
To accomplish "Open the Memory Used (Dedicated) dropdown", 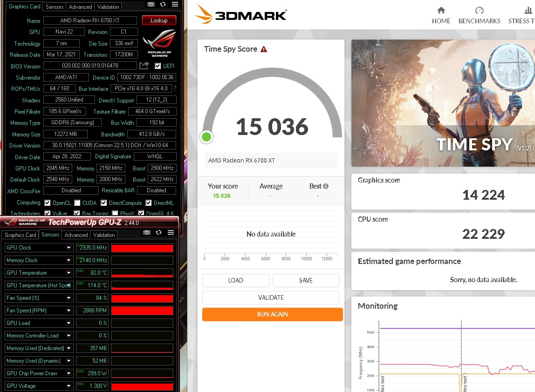I will pos(69,348).
